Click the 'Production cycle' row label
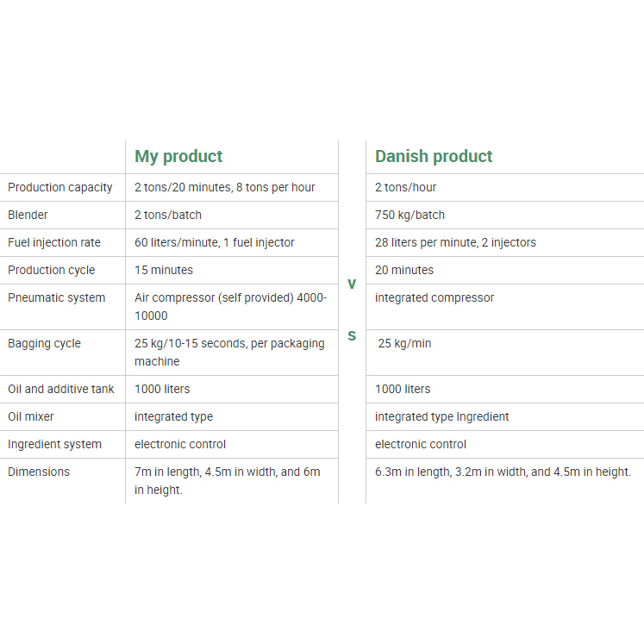 pyautogui.click(x=52, y=270)
